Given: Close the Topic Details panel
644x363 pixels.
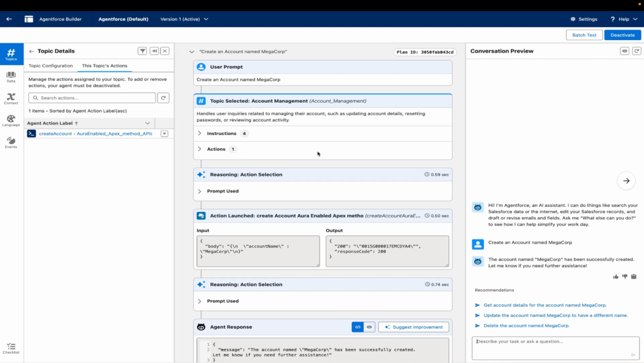Looking at the screenshot, I should (165, 51).
